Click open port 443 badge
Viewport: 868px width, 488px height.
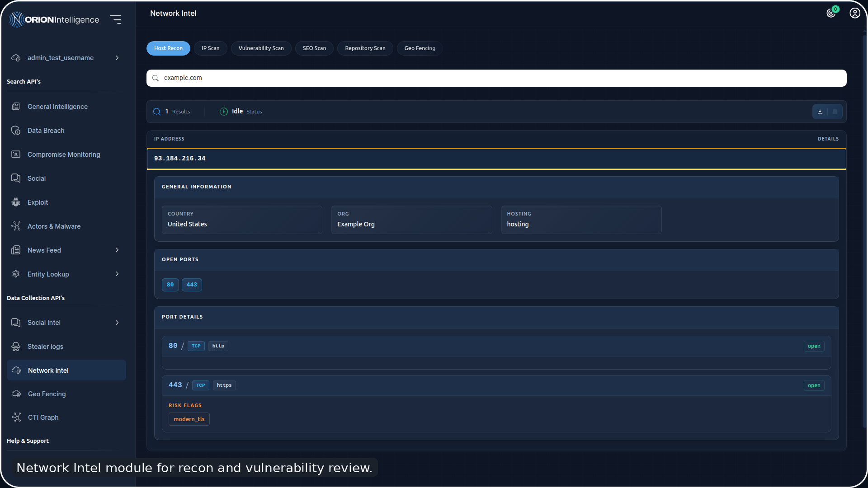point(192,285)
